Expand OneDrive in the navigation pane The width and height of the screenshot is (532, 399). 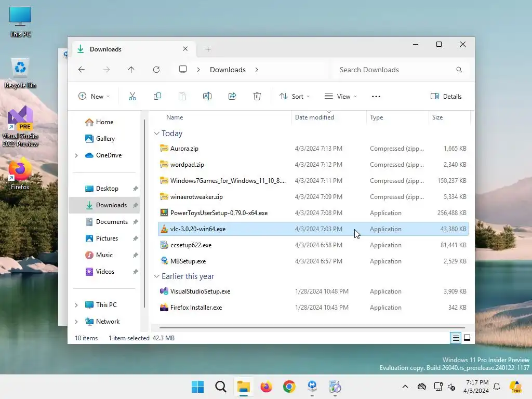pyautogui.click(x=76, y=155)
